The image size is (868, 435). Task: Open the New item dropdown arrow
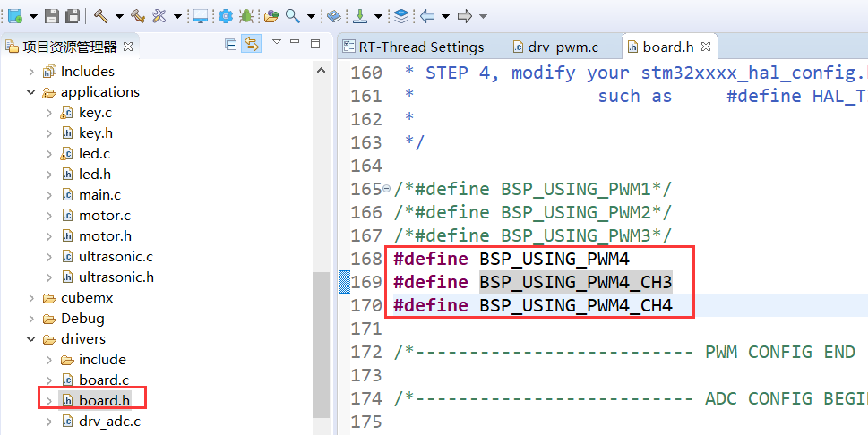coord(33,17)
